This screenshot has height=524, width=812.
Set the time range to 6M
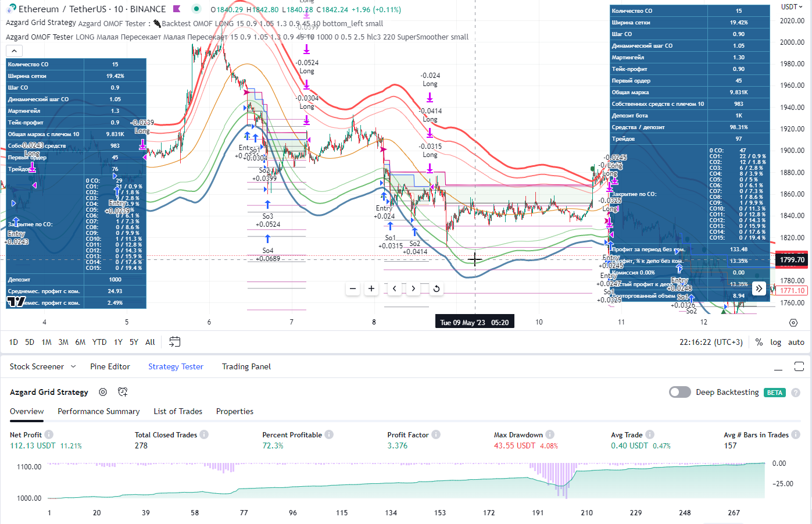coord(80,342)
